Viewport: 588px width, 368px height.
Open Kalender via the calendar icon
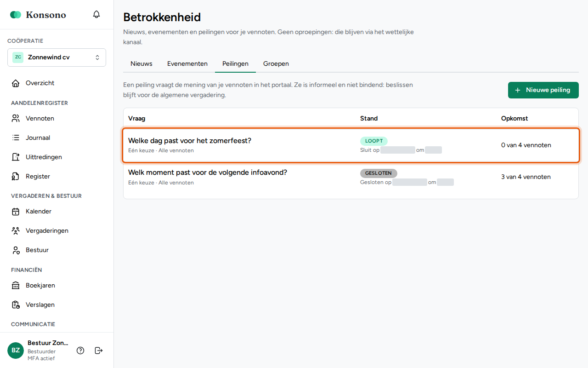16,212
